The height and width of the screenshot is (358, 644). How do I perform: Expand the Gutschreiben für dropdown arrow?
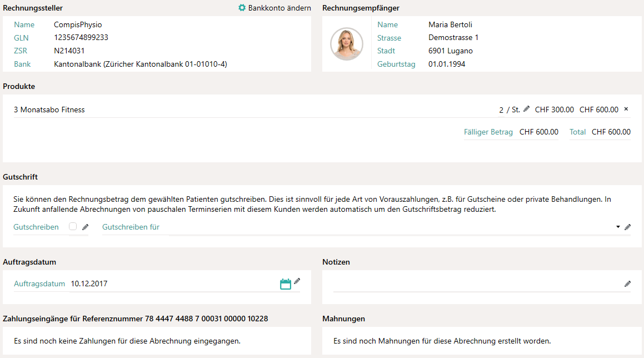(x=618, y=227)
